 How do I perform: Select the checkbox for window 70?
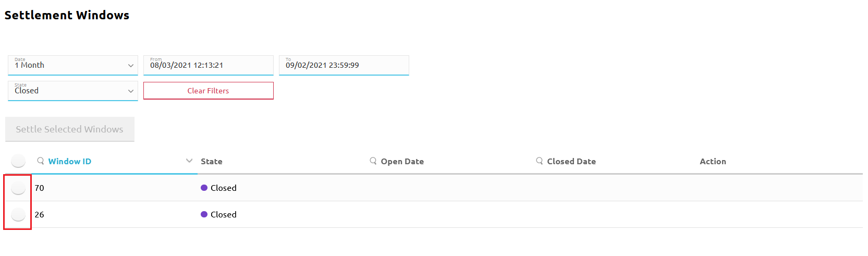pyautogui.click(x=18, y=188)
